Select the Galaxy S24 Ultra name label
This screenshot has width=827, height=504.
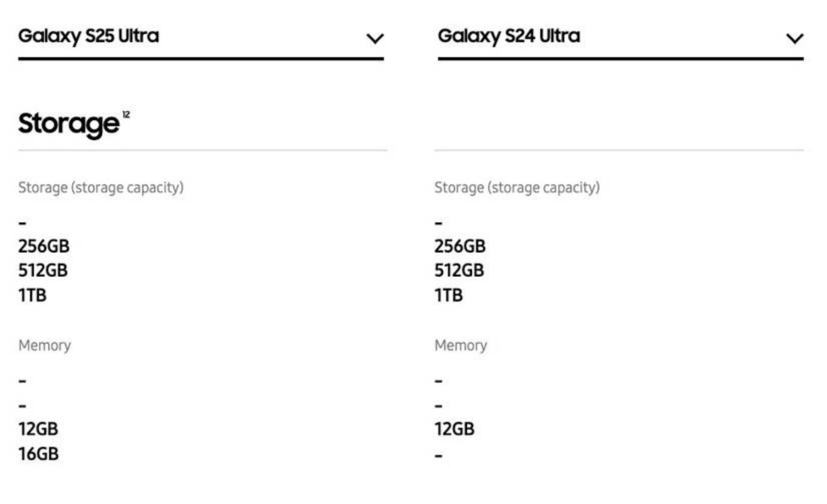pyautogui.click(x=509, y=35)
